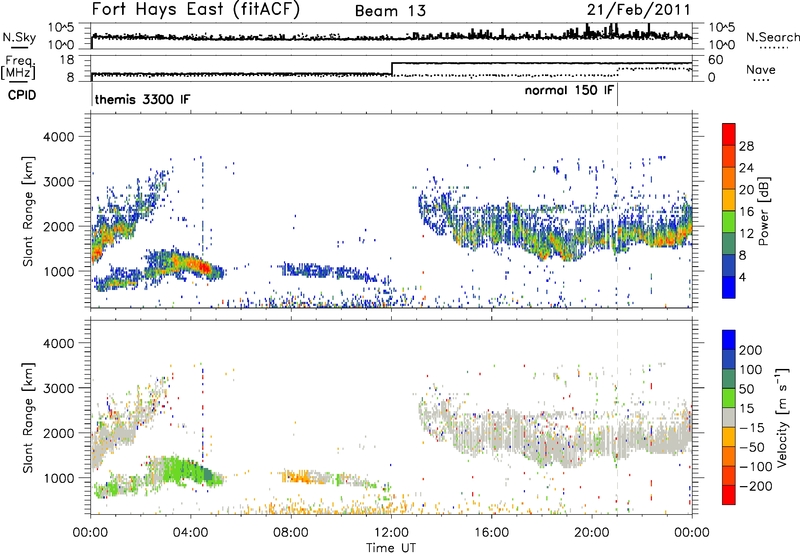Click the '4' tick of the Power scale
This screenshot has width=800, height=554.
click(x=742, y=277)
